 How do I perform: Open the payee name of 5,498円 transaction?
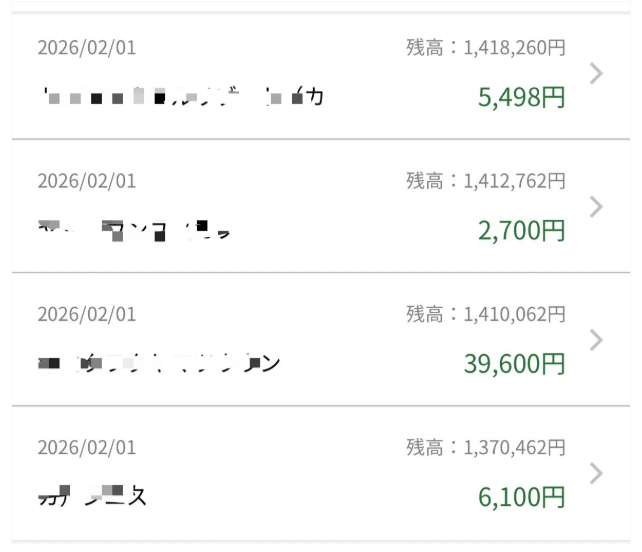click(x=182, y=97)
